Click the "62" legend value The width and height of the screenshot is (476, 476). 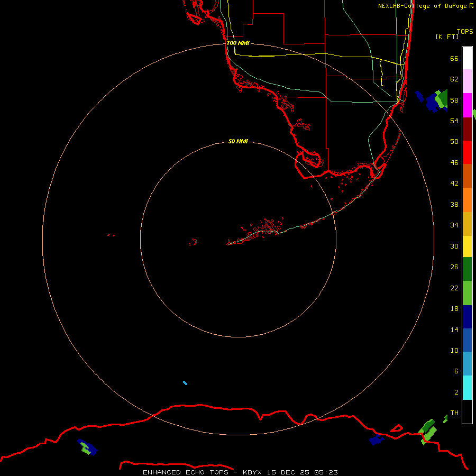point(454,79)
